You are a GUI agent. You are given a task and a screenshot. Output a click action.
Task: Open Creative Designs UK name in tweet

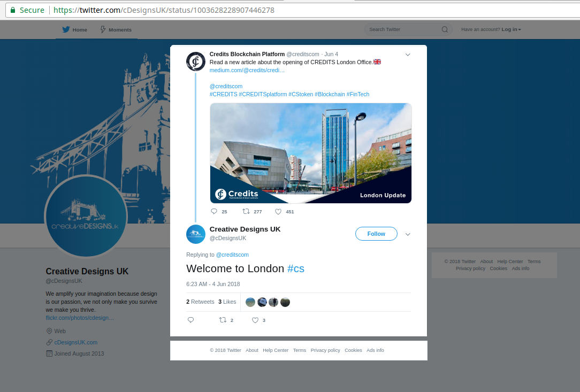245,229
